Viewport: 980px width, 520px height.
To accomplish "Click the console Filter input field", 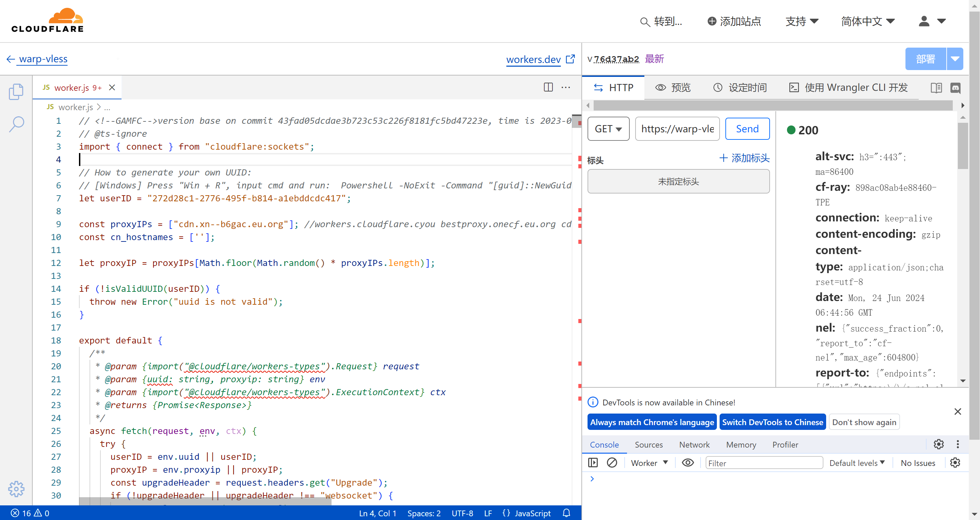I will coord(764,463).
